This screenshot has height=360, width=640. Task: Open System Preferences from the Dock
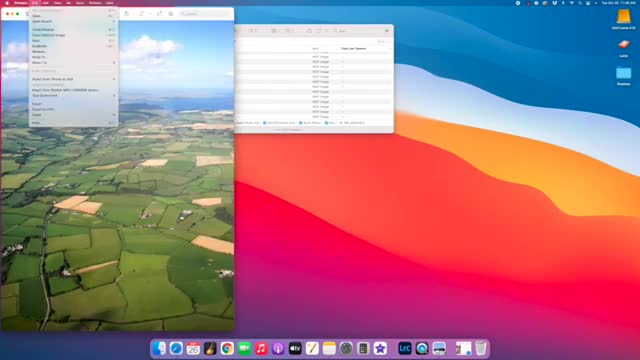pyautogui.click(x=346, y=348)
